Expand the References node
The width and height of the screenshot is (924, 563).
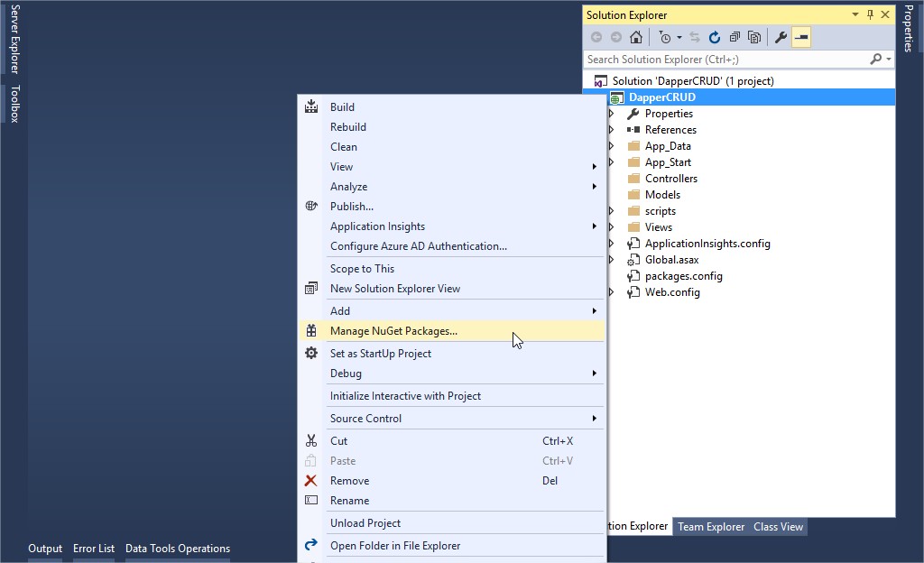pos(611,129)
